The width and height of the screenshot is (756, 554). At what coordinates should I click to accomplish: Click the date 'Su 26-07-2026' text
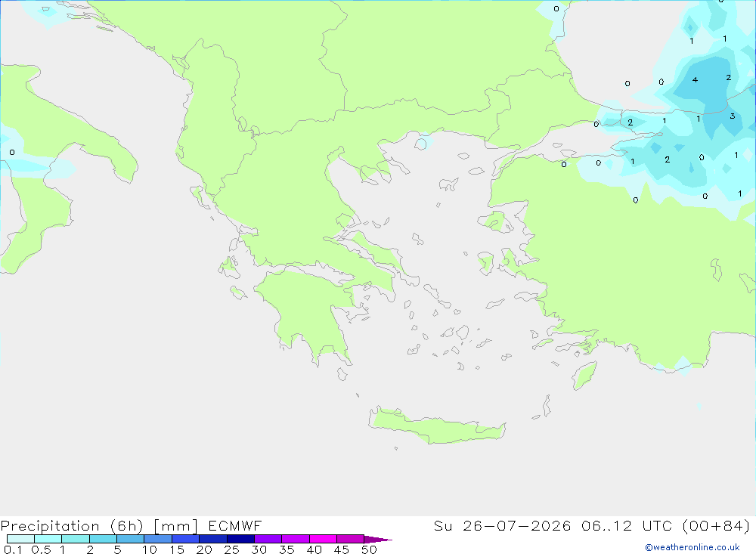coord(503,525)
